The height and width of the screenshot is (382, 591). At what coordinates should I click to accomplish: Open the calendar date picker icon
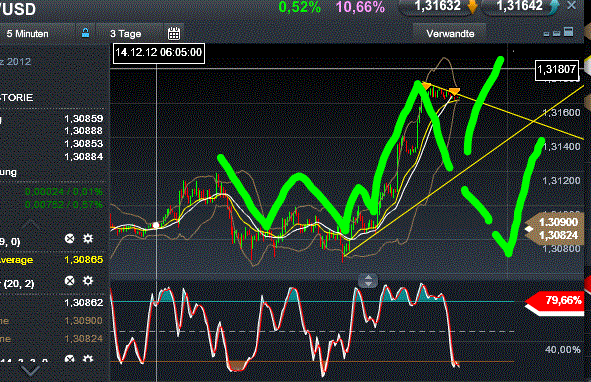(x=174, y=34)
